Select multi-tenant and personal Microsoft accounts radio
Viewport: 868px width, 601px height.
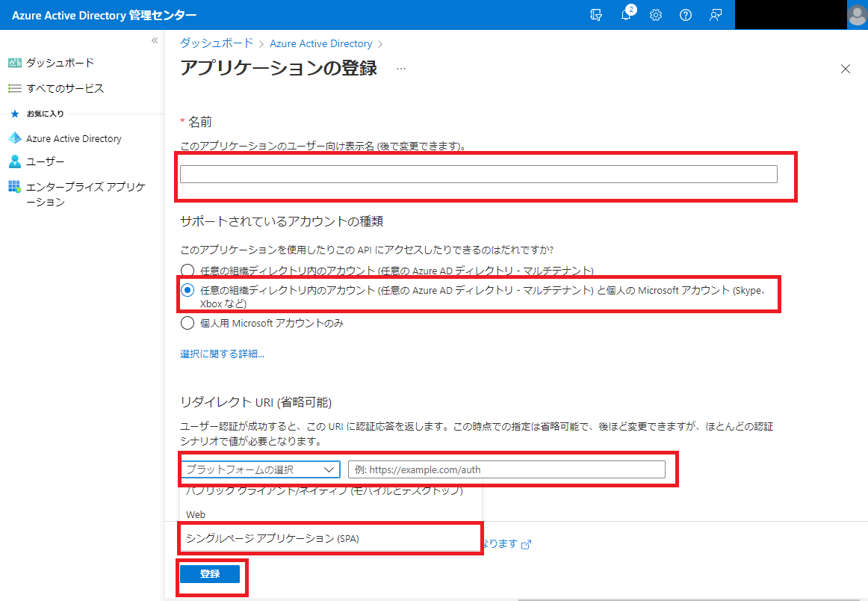187,290
